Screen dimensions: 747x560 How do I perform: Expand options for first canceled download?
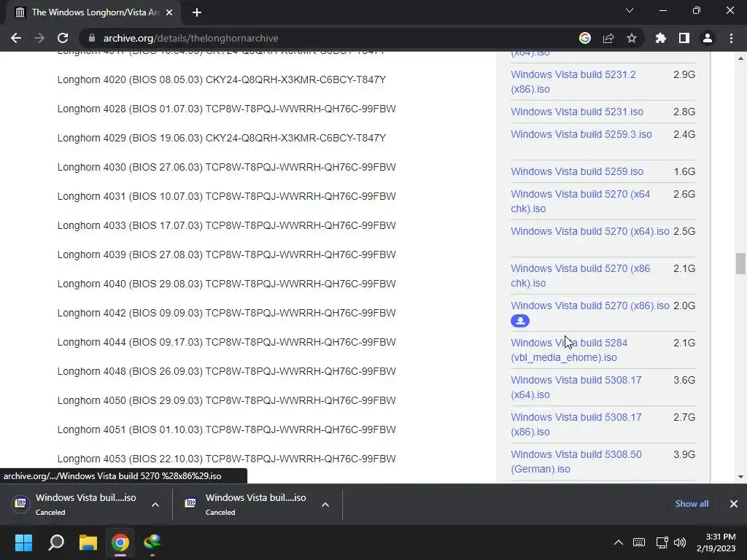point(155,505)
